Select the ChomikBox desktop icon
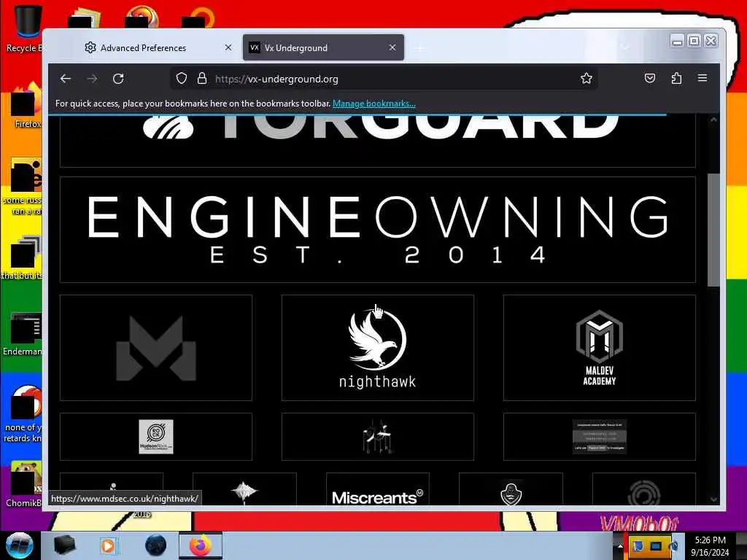Screen dimensions: 747x560 coord(23,483)
